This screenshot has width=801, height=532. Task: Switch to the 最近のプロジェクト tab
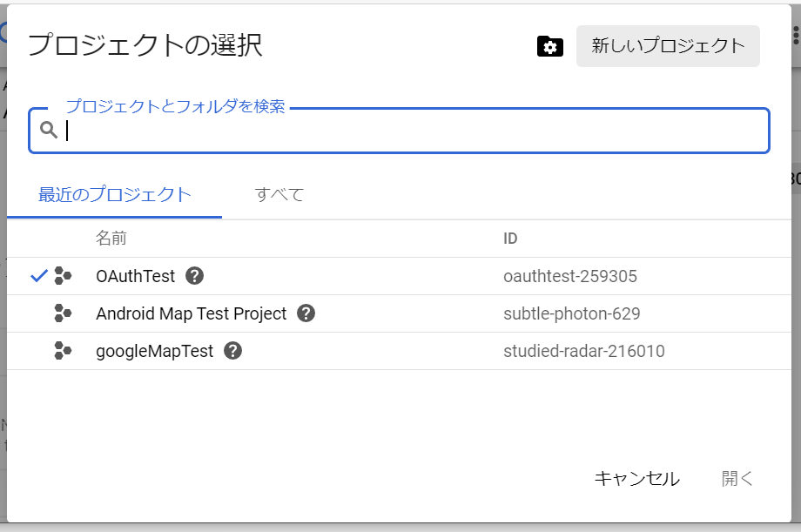[x=114, y=195]
